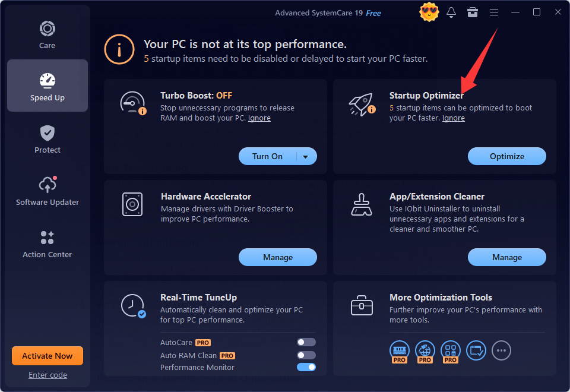This screenshot has height=392, width=570.
Task: Click the AutoCare PRO badge
Action: point(203,343)
